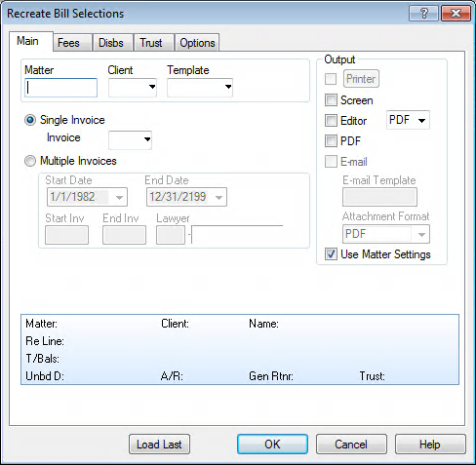Open the End Date picker dropdown
This screenshot has width=476, height=465.
tap(218, 197)
